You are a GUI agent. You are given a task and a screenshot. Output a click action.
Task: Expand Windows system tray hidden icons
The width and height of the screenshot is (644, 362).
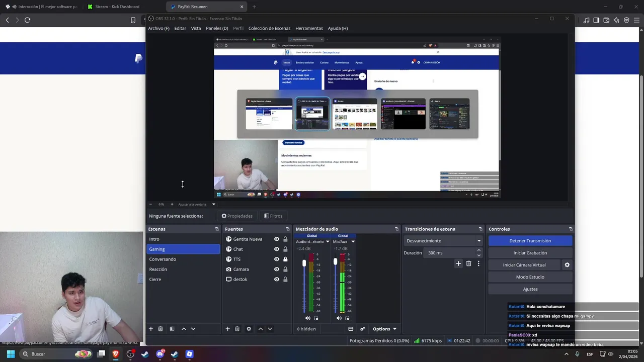[567, 354]
